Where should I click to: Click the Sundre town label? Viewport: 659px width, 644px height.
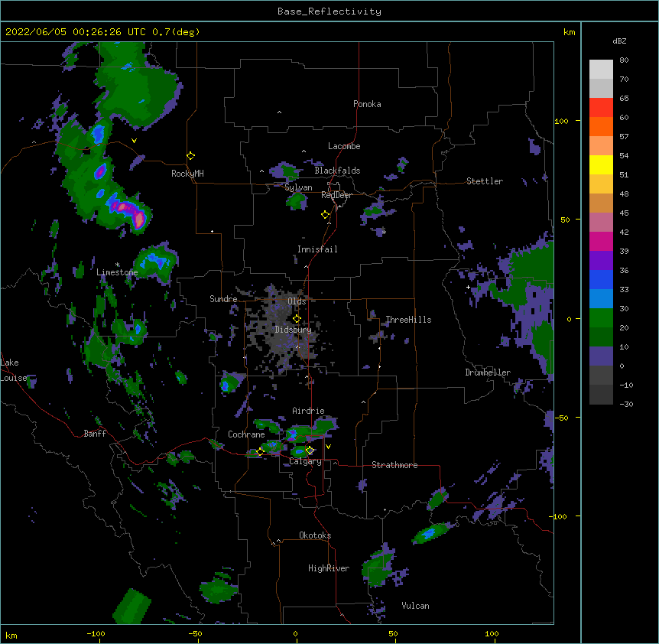(x=223, y=299)
